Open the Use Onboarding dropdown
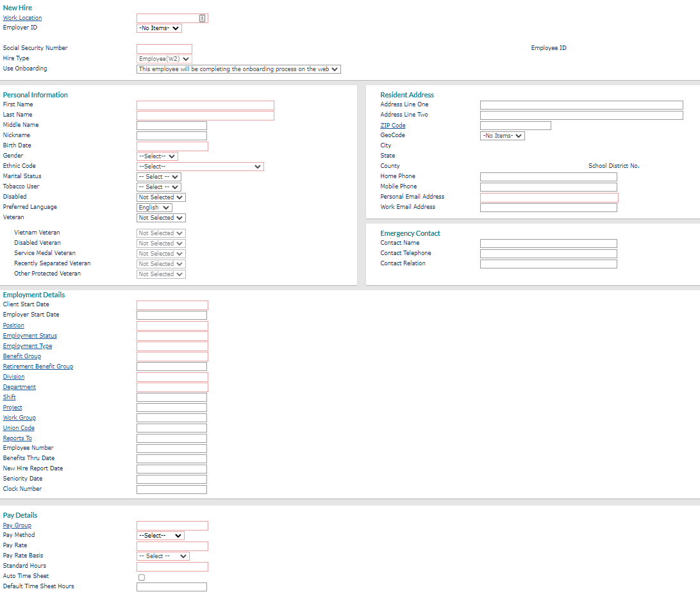 [238, 69]
